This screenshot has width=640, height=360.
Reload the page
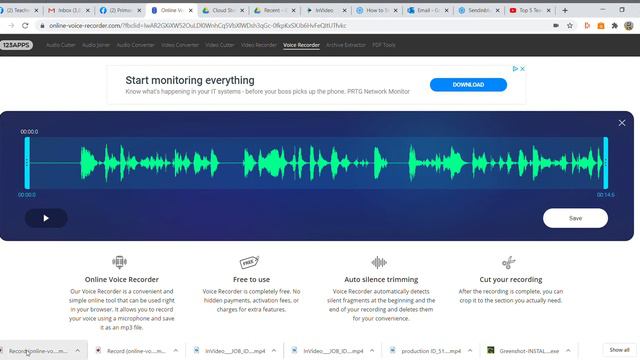[x=25, y=25]
